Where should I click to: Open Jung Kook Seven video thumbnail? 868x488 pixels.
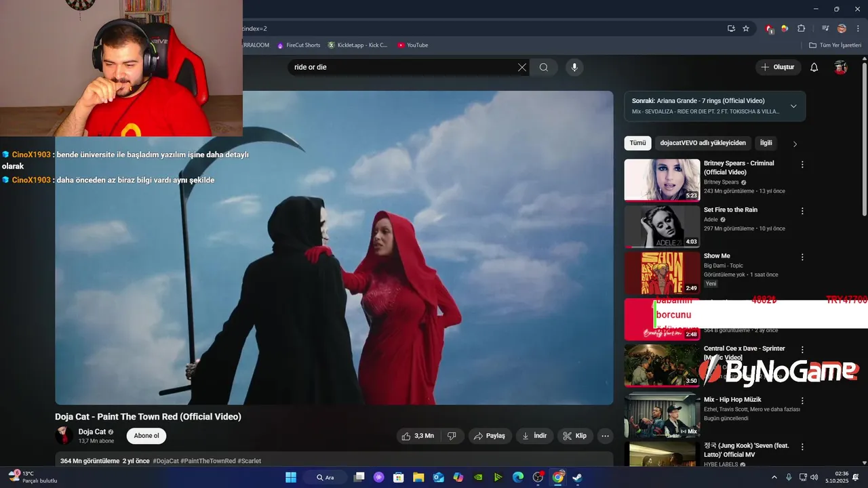(x=662, y=455)
